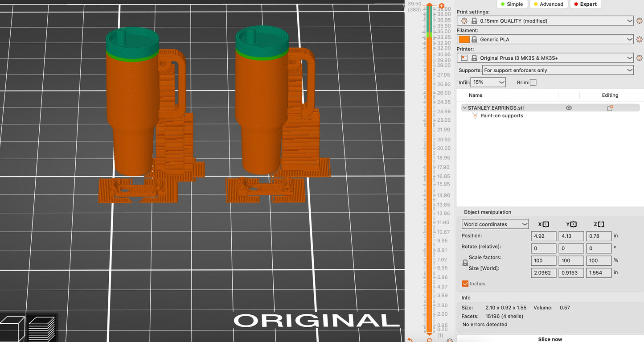Viewport: 644px width, 342px height.
Task: Switch to Simple mode
Action: pyautogui.click(x=512, y=4)
